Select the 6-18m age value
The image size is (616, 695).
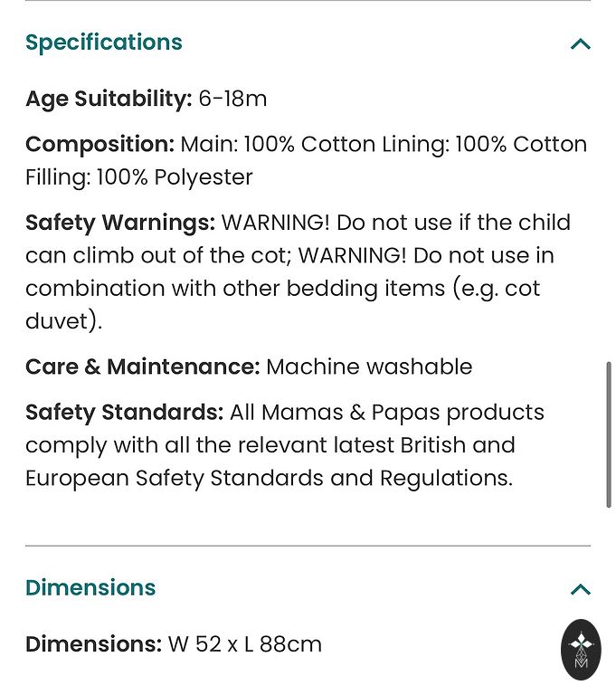coord(232,99)
